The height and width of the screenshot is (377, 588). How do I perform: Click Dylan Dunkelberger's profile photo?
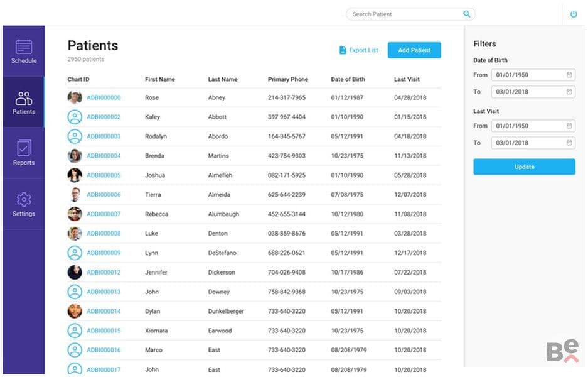[75, 311]
